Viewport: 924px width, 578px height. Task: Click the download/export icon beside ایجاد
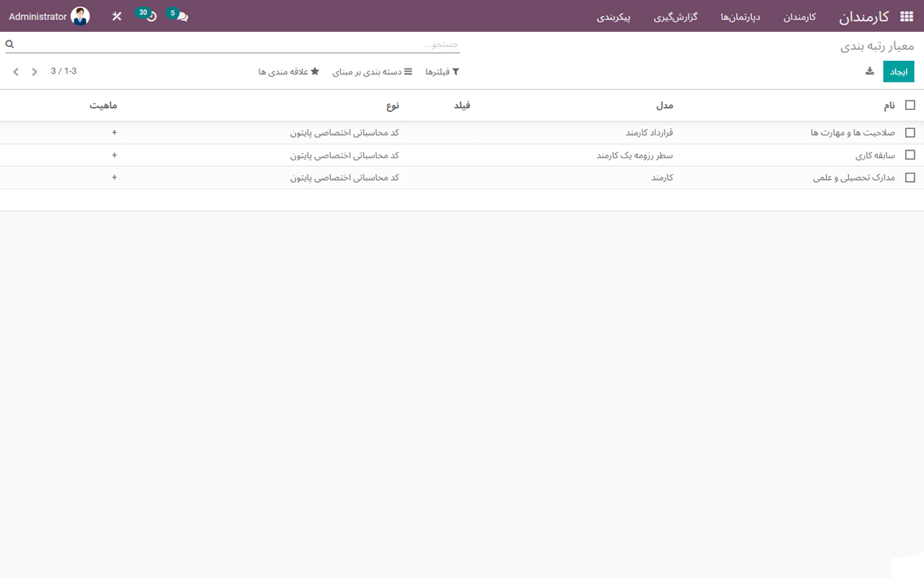pyautogui.click(x=870, y=72)
